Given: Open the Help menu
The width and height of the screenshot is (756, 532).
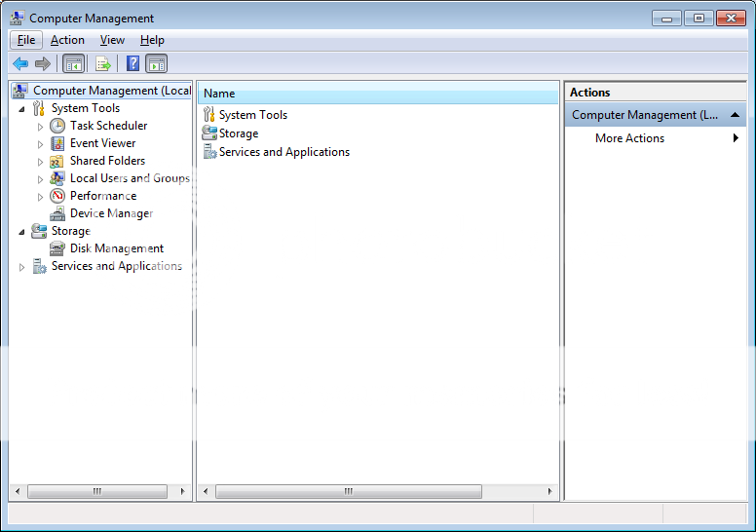Looking at the screenshot, I should coord(152,40).
